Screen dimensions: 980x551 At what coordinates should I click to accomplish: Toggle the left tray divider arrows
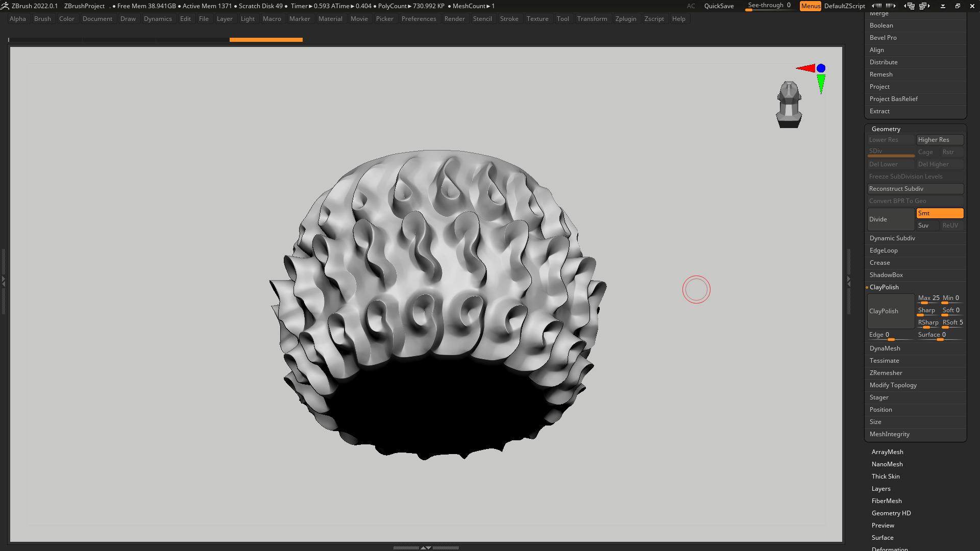coord(3,281)
